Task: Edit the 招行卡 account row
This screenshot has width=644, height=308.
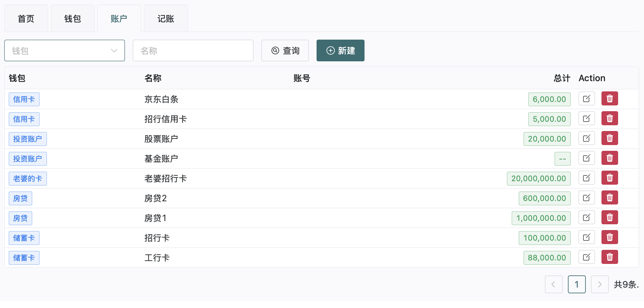Action: click(x=586, y=237)
